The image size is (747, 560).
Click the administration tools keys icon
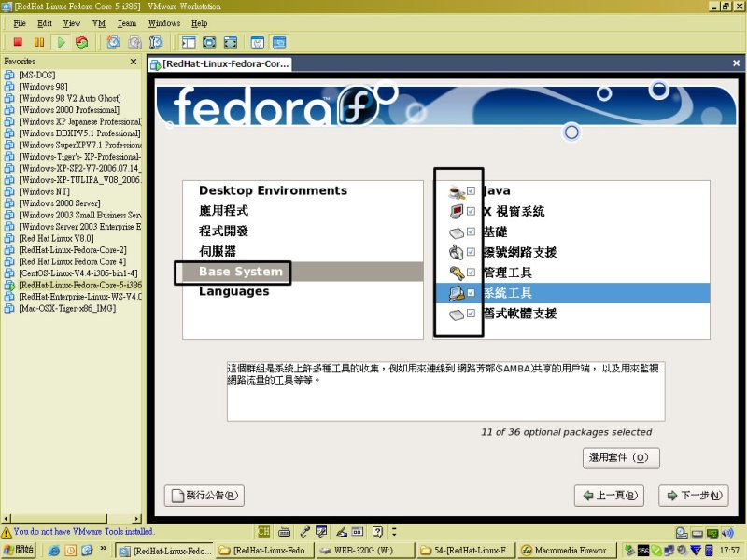point(457,273)
